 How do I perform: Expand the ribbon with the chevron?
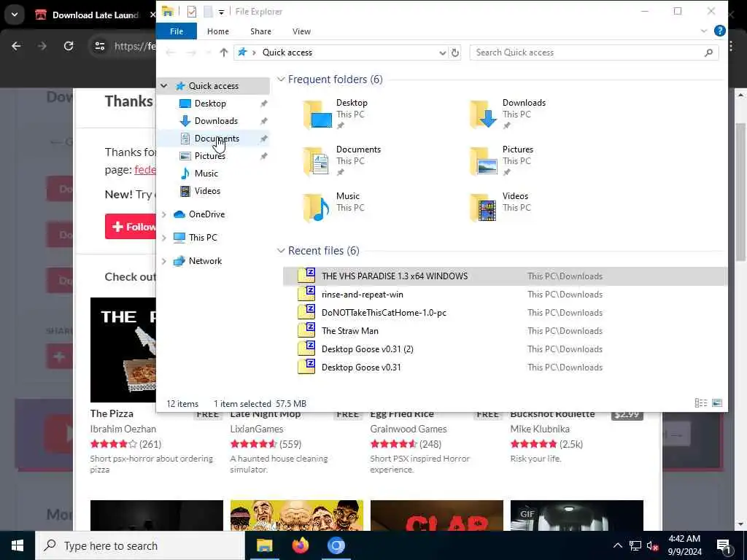pos(704,31)
